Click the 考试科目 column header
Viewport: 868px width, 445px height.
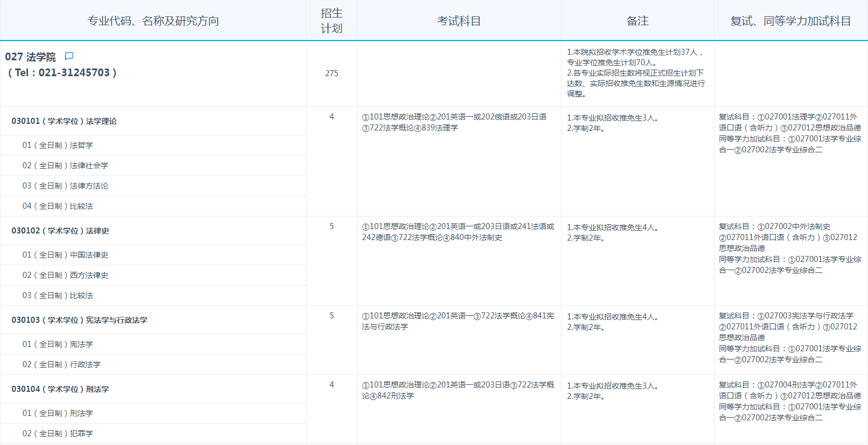459,21
